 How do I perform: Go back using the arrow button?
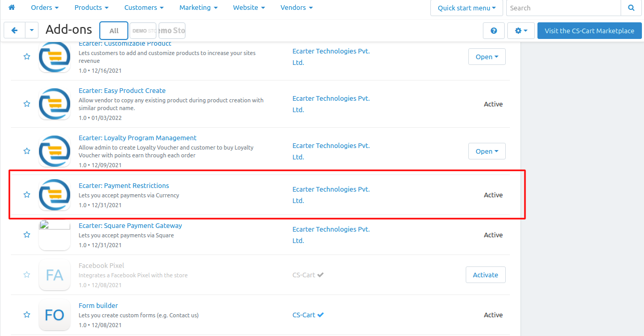point(15,31)
